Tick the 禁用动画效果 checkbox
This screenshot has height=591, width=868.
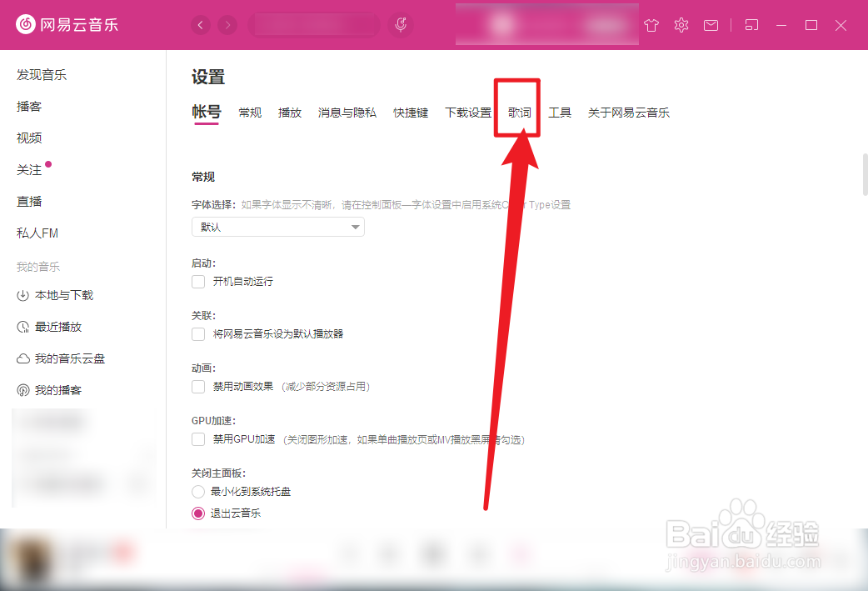click(x=198, y=387)
